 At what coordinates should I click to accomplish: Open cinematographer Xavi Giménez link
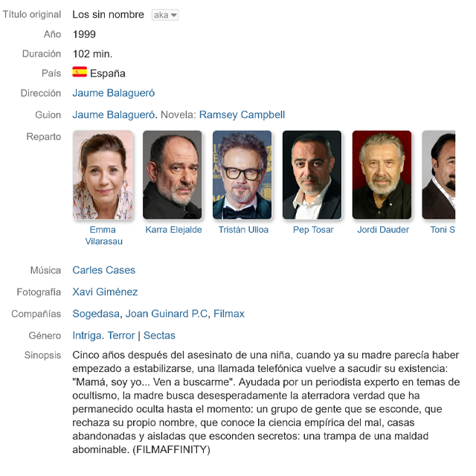(105, 292)
